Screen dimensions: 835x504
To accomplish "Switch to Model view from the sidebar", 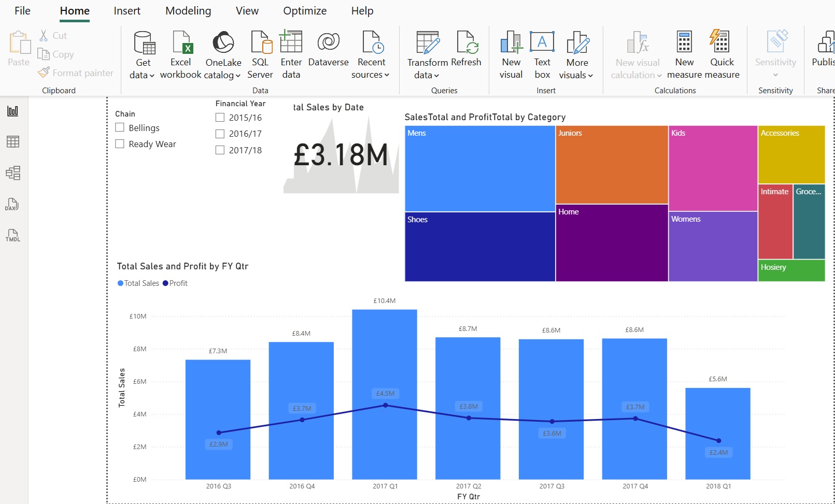I will pos(12,173).
